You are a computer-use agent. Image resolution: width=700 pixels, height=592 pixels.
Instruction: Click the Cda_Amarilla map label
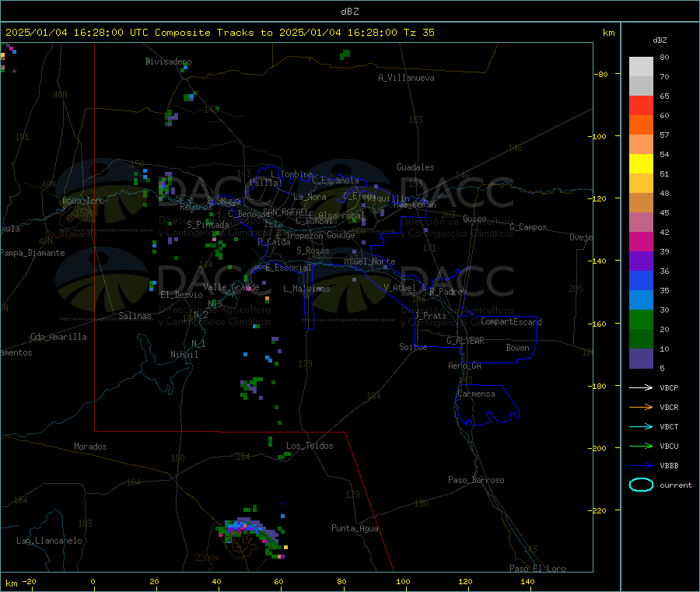58,337
